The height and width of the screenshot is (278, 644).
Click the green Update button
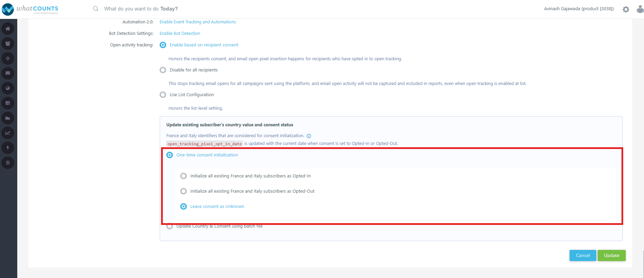[612, 256]
